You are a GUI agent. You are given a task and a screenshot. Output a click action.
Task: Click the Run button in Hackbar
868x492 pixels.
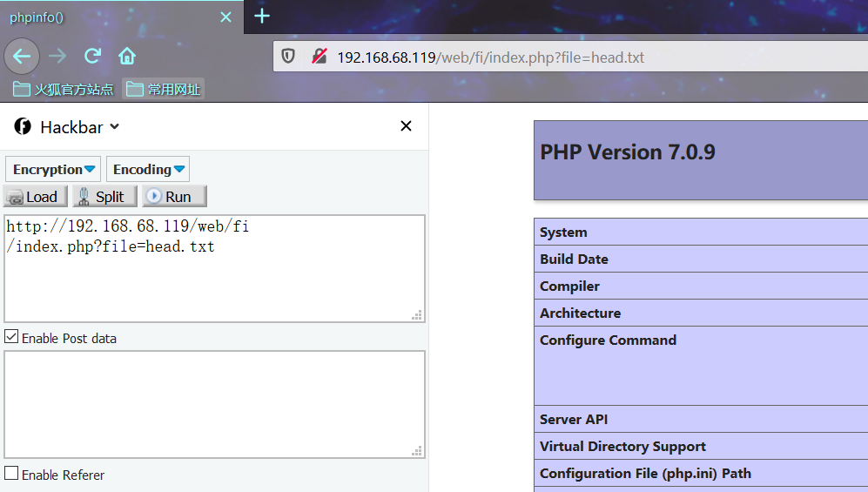(x=174, y=197)
